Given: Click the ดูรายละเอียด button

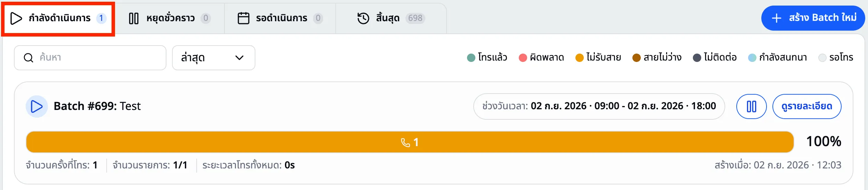Looking at the screenshot, I should coord(806,106).
